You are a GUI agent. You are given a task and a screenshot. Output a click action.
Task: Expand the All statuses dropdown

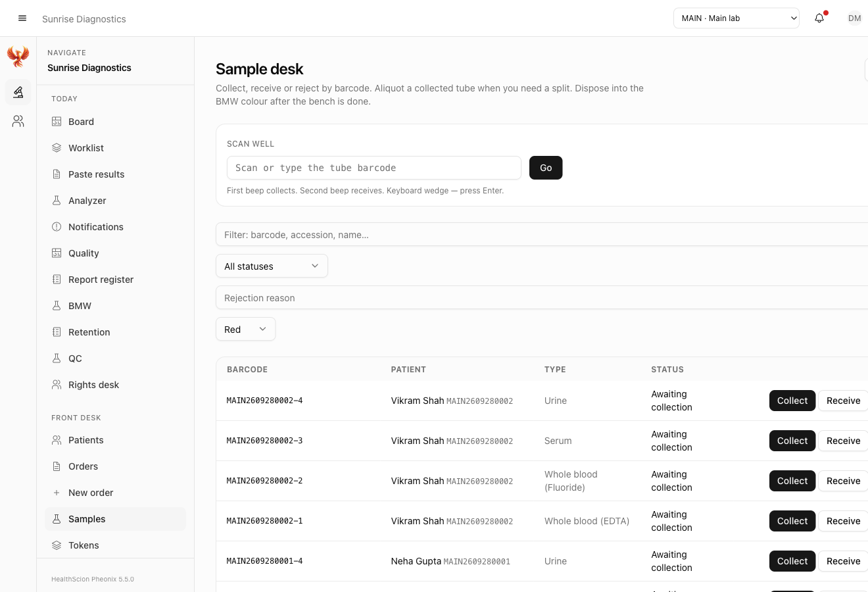[x=272, y=266]
